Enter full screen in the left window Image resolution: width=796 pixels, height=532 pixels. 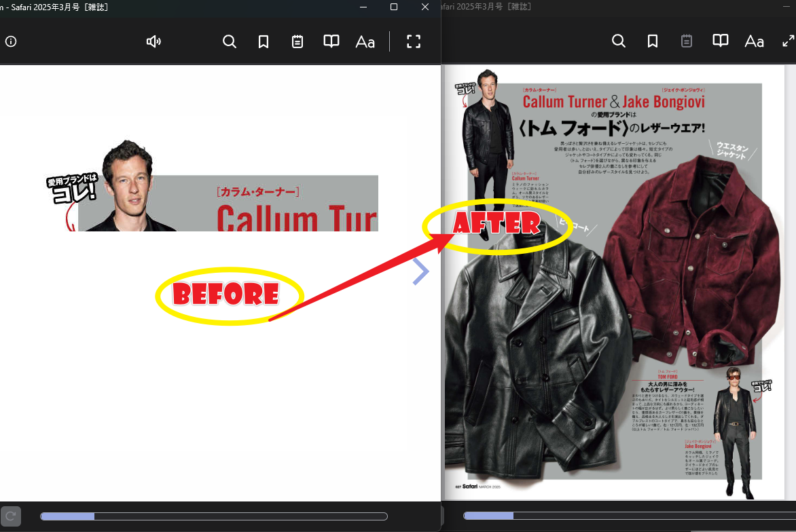point(414,41)
